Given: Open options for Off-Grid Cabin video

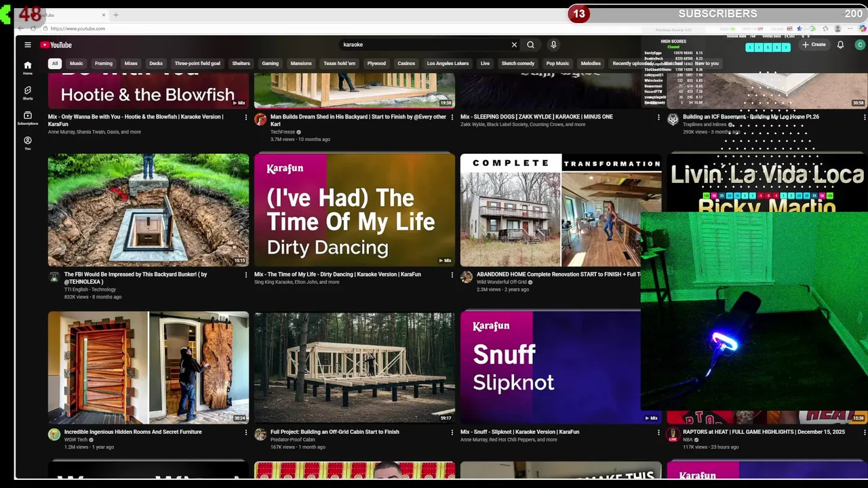Looking at the screenshot, I should click(x=452, y=432).
